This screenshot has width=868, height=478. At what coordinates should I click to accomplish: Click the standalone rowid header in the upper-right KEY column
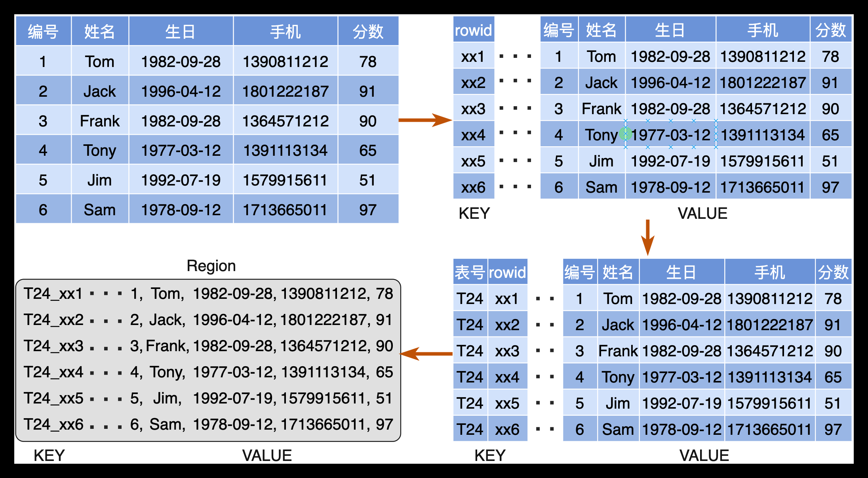(x=474, y=29)
